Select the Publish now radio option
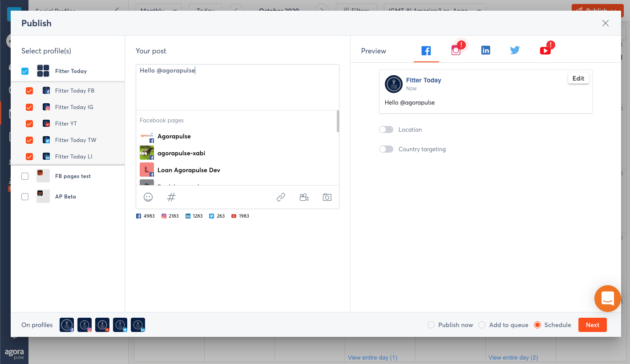This screenshot has height=364, width=630. tap(431, 325)
